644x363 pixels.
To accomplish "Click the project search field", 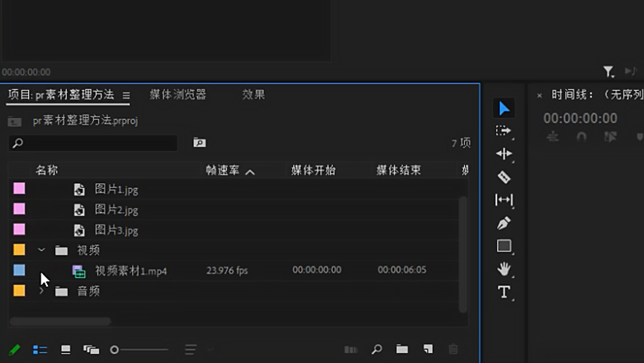I will tap(93, 144).
